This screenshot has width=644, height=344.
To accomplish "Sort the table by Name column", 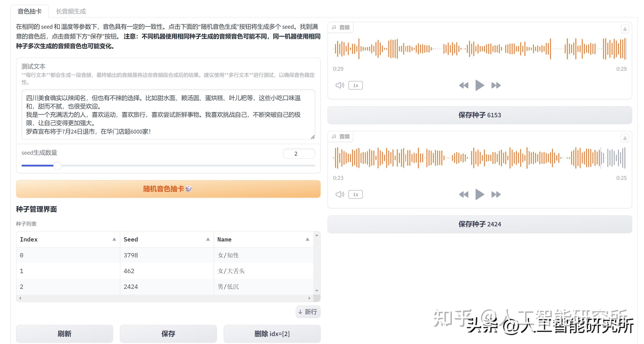I will pos(308,239).
